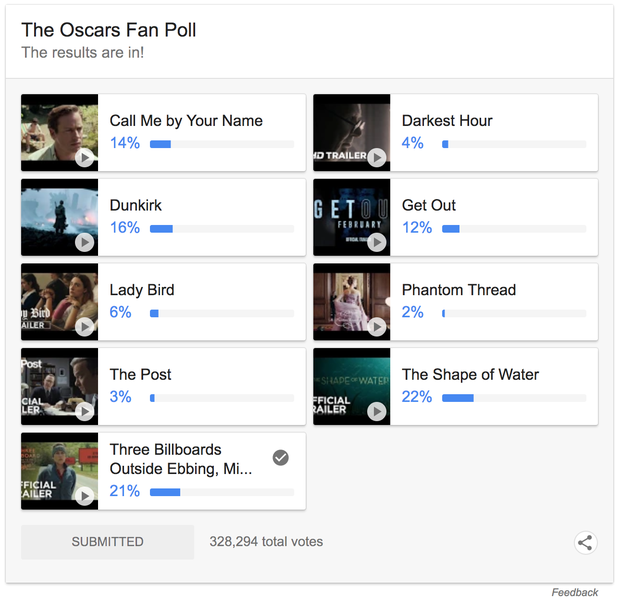Click the Darkest Hour vote bar

point(514,144)
